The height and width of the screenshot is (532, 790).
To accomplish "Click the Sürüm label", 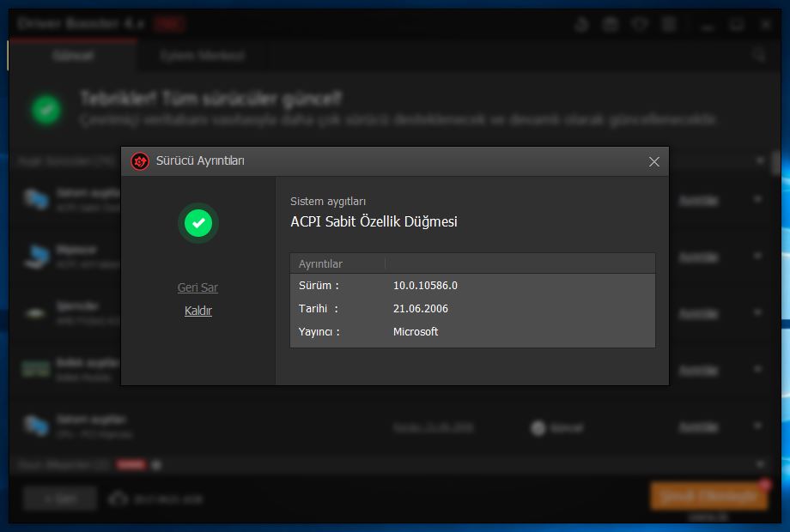I will pyautogui.click(x=319, y=286).
